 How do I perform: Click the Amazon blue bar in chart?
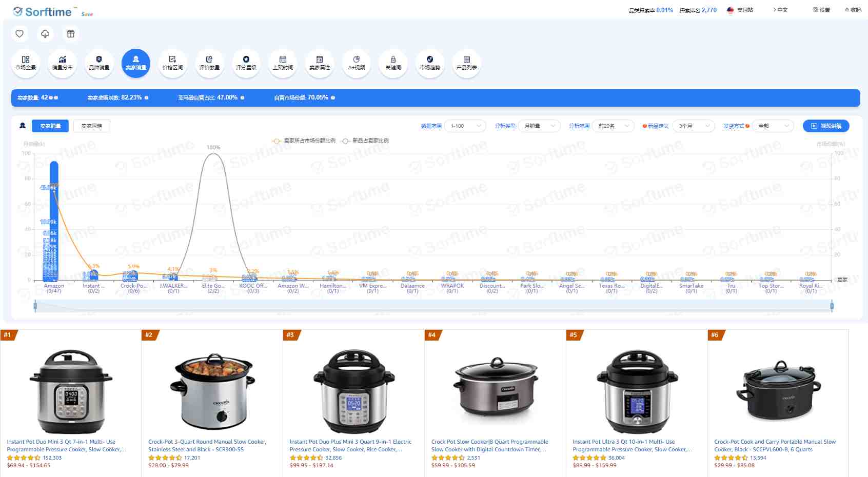54,221
